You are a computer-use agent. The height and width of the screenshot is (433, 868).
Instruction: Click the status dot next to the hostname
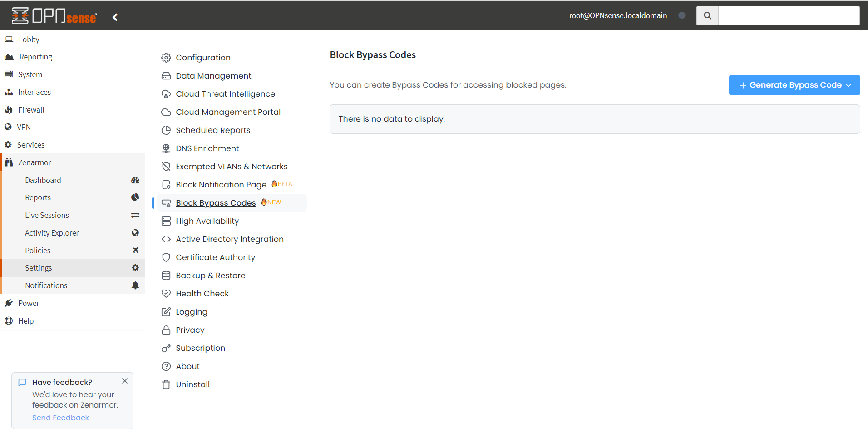[x=681, y=15]
